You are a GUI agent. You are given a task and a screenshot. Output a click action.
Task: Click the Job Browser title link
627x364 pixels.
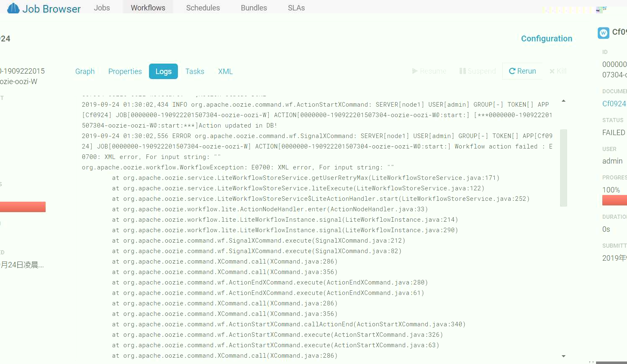click(x=51, y=9)
